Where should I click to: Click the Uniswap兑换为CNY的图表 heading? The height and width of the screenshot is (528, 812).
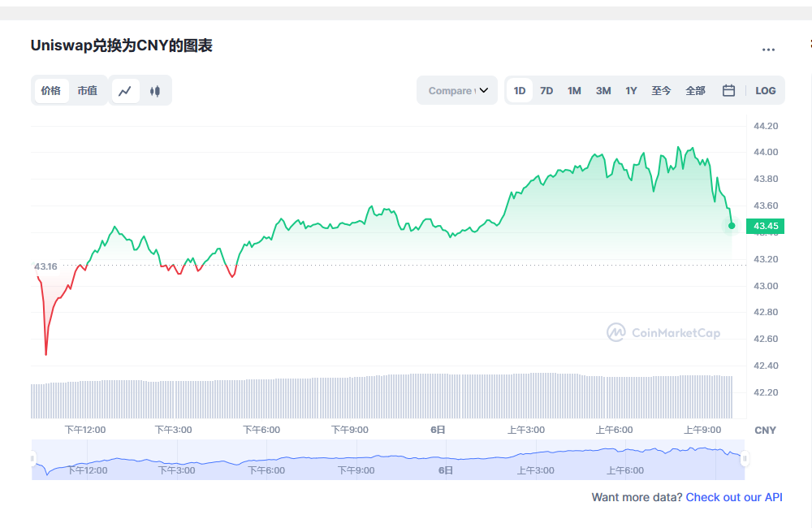pos(122,45)
